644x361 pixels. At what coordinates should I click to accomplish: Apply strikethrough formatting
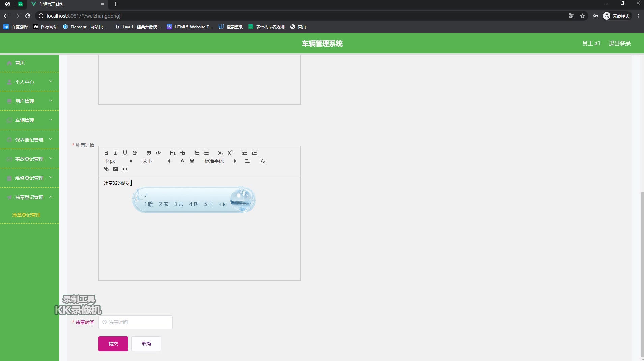click(135, 153)
